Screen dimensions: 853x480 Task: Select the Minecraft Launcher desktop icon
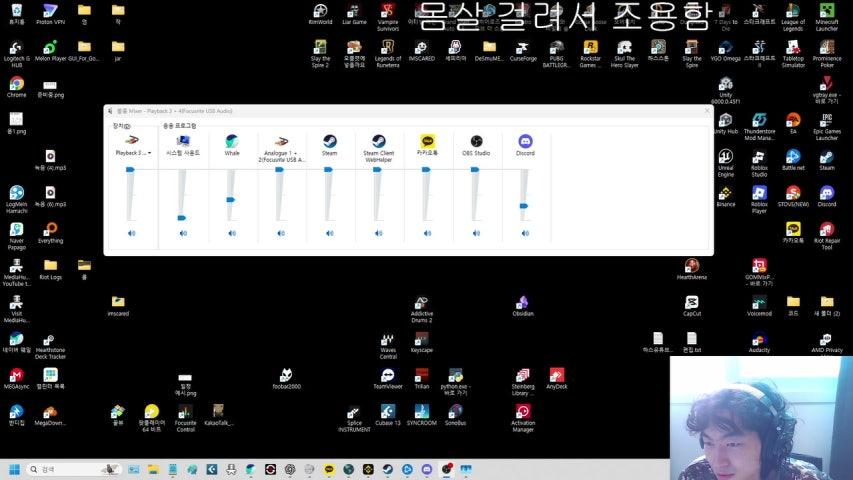pyautogui.click(x=827, y=17)
